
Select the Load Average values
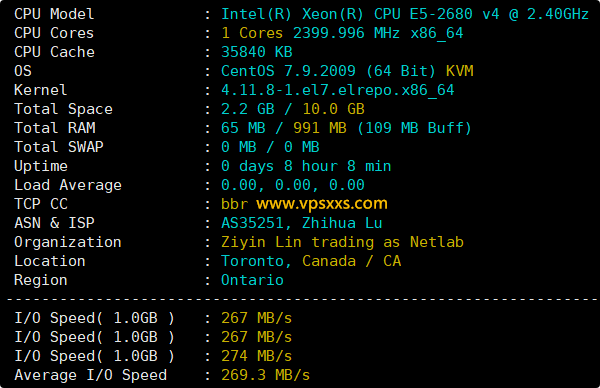click(x=293, y=185)
